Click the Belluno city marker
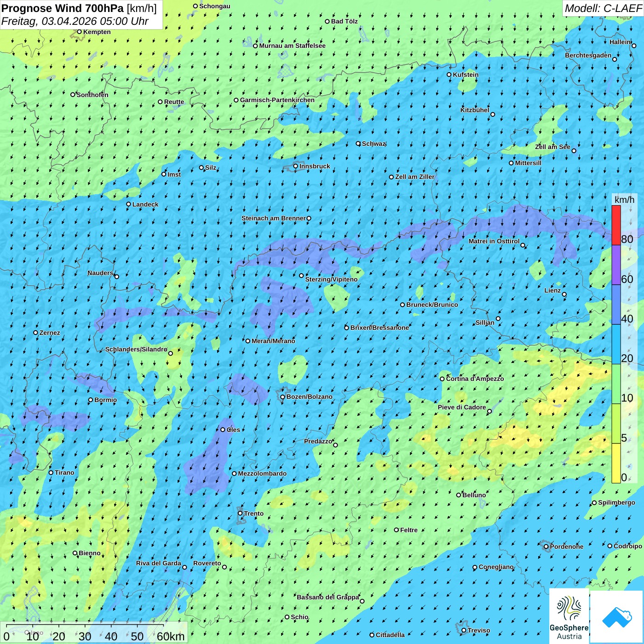Viewport: 644px width, 644px height. (x=459, y=495)
